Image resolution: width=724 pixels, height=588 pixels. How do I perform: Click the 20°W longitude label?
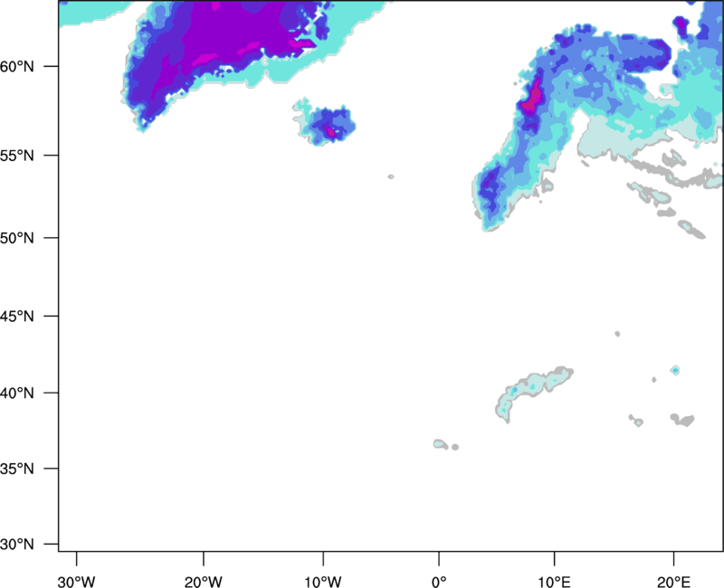coord(203,582)
